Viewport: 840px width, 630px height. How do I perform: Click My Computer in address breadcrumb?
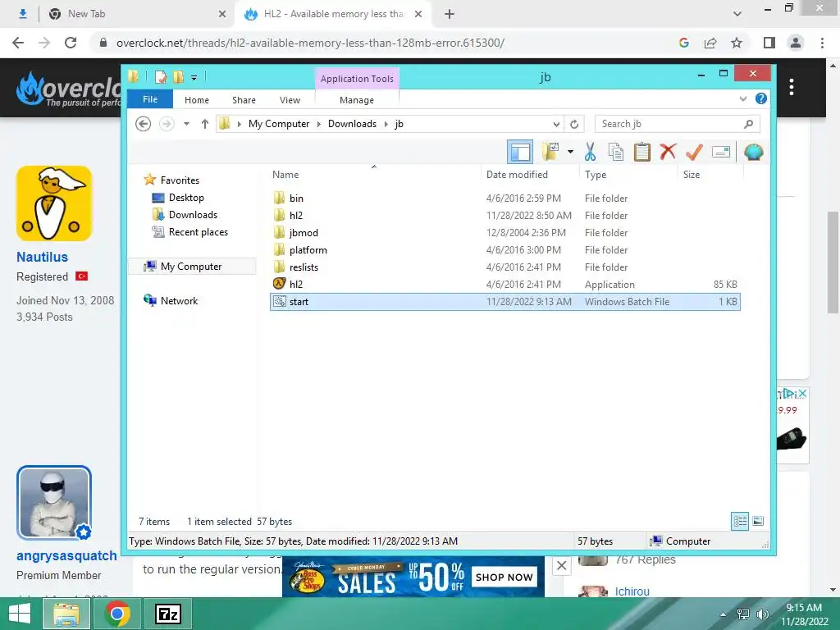(x=279, y=124)
